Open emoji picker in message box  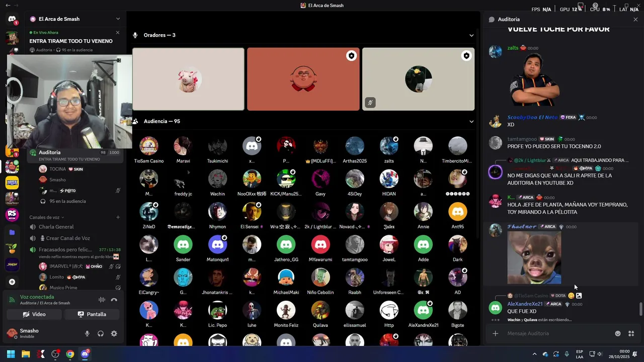618,333
